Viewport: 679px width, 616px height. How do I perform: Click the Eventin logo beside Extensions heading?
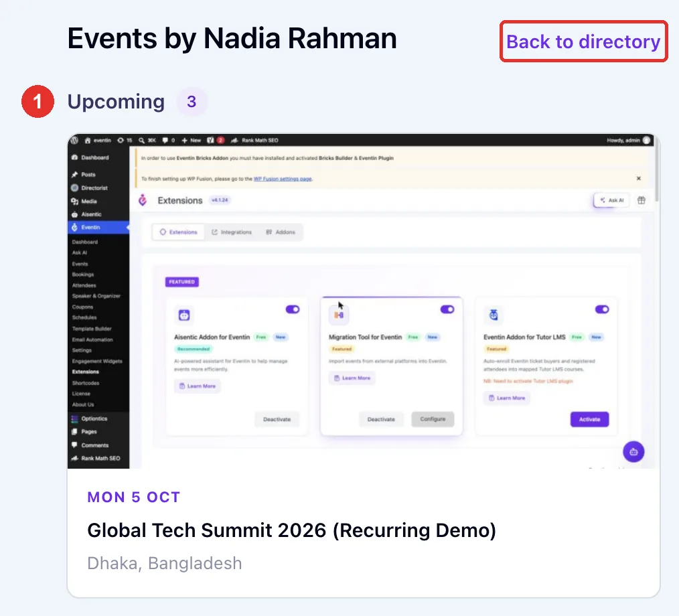(x=143, y=200)
